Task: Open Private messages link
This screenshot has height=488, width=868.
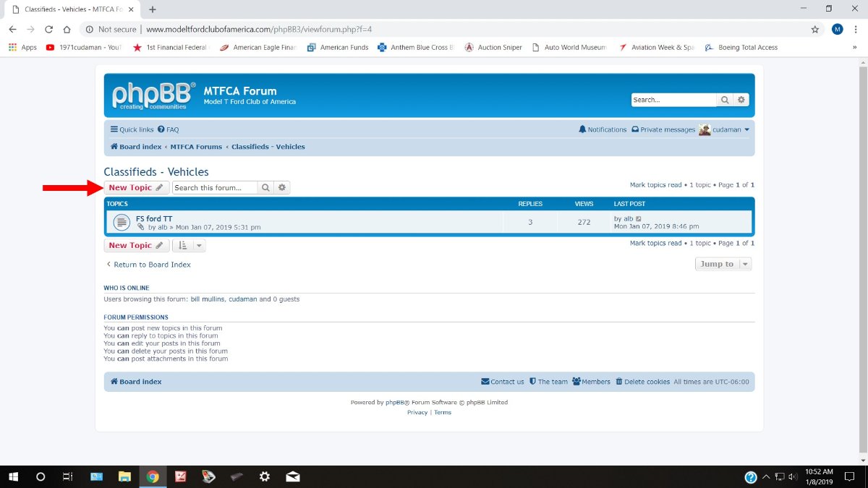Action: (663, 129)
